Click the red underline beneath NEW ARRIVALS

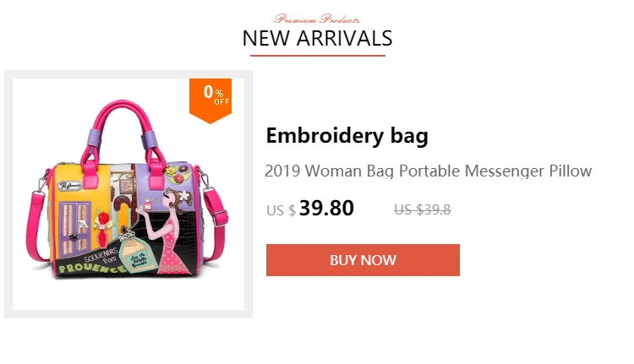(317, 56)
